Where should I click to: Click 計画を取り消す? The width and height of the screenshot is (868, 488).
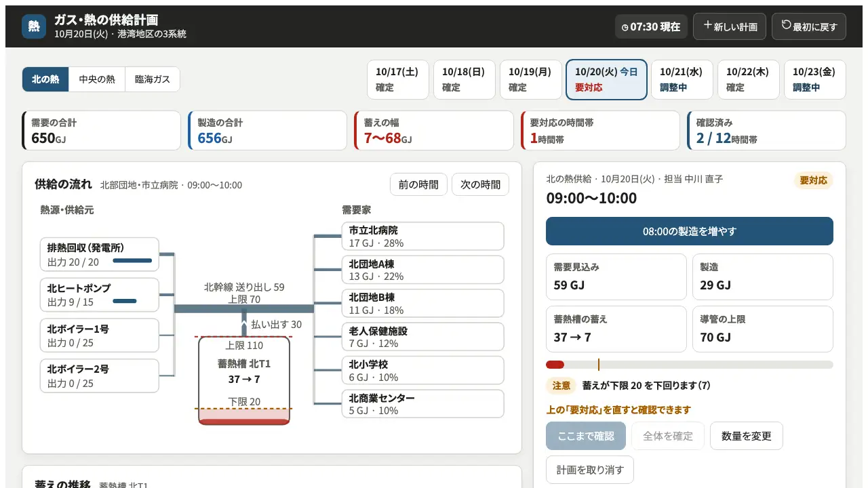point(590,470)
